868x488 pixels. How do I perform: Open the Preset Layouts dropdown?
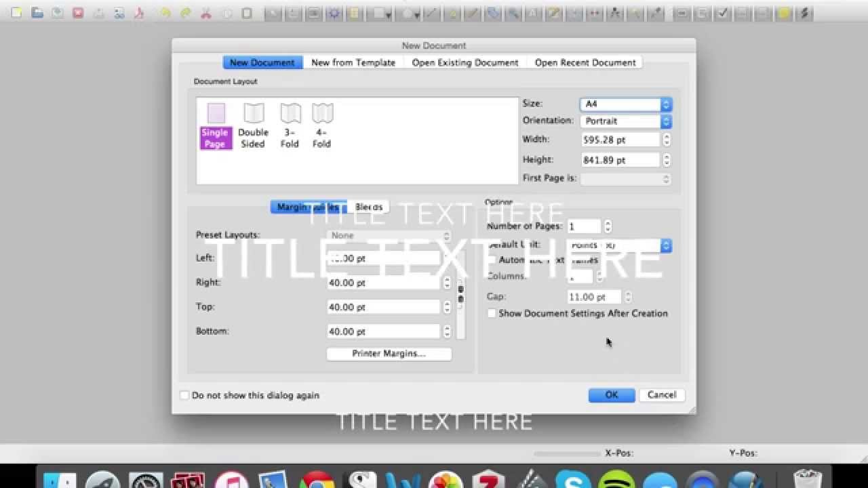[389, 236]
